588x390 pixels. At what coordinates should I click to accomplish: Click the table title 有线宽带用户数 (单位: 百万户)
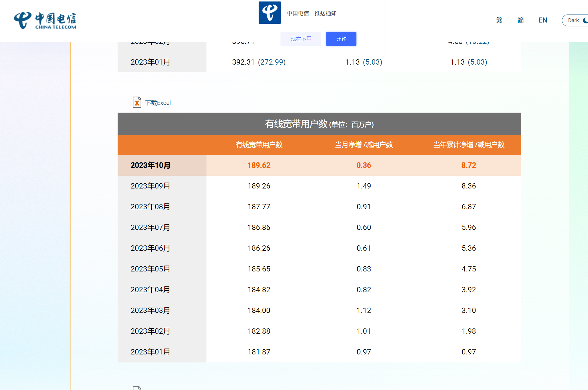tap(319, 124)
